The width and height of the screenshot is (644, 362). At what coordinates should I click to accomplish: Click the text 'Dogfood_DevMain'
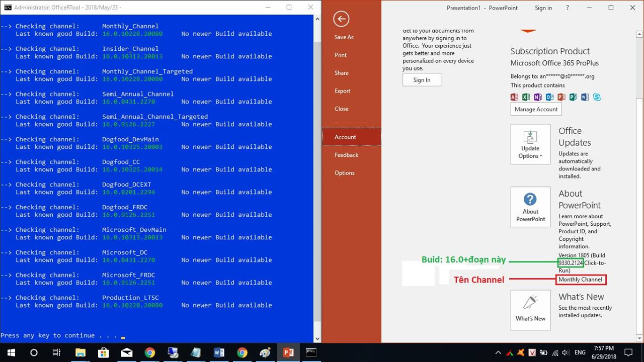[x=130, y=139]
